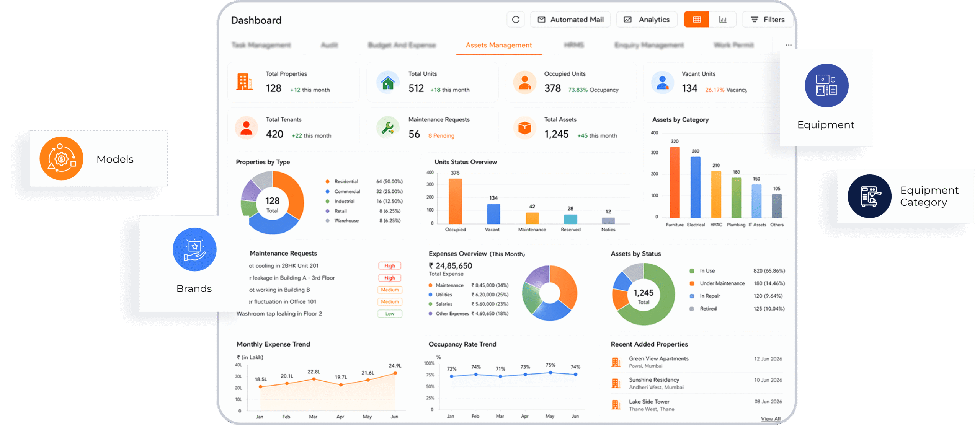The width and height of the screenshot is (980, 425).
Task: Click the Dashboard title
Action: click(256, 20)
